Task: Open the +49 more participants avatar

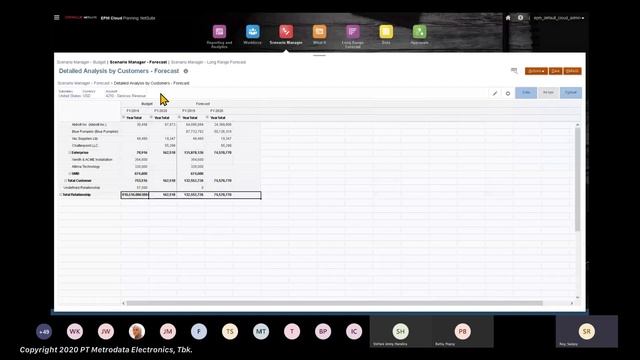Action: (44, 331)
